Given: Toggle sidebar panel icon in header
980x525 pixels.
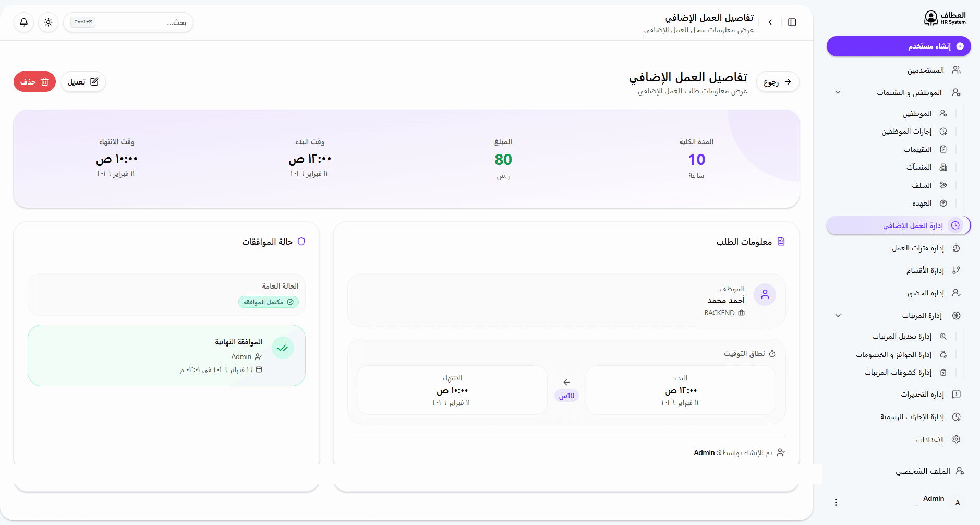Looking at the screenshot, I should coord(792,22).
